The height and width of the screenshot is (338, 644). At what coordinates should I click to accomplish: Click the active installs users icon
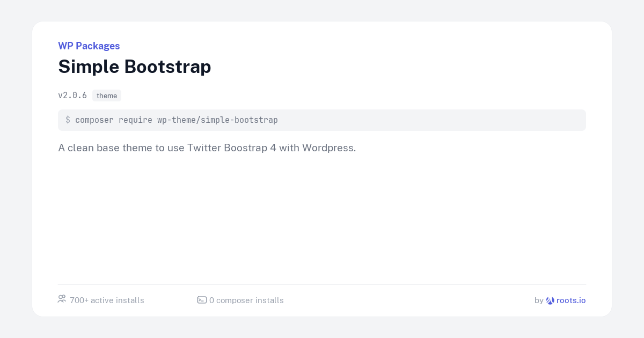(62, 299)
